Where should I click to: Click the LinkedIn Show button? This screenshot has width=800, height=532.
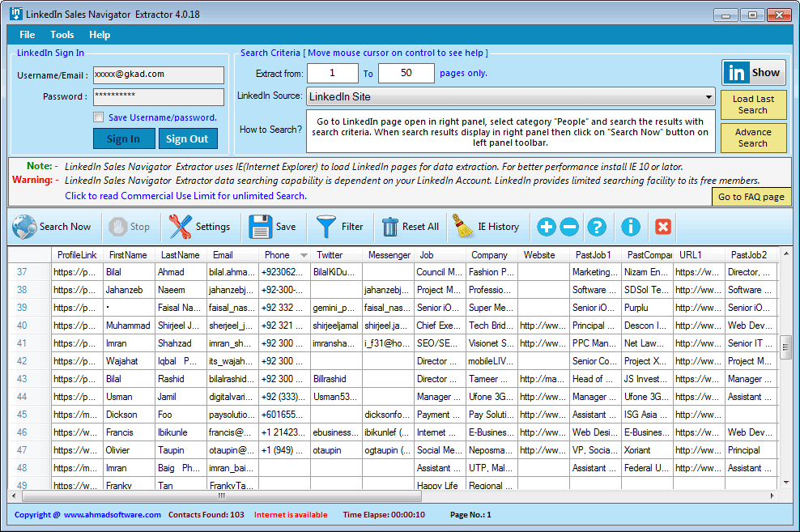coord(753,72)
